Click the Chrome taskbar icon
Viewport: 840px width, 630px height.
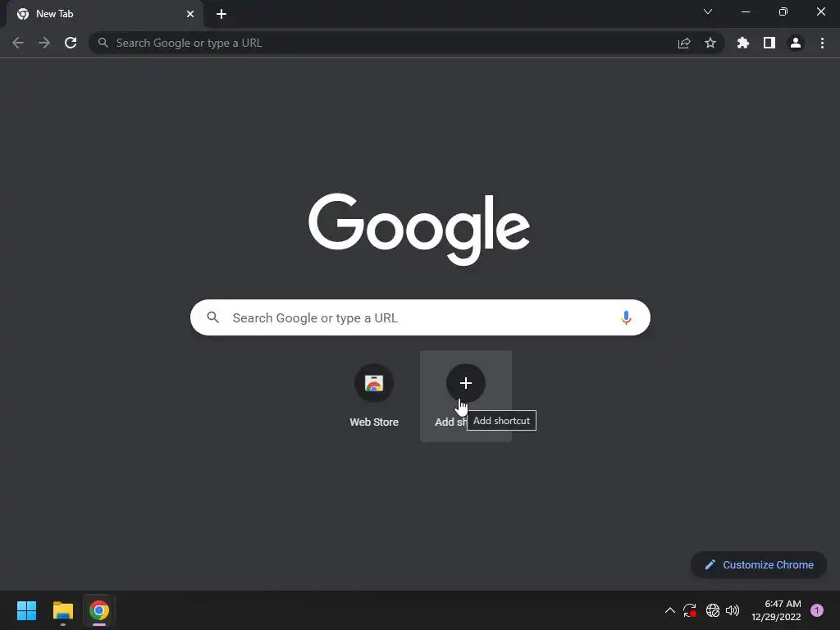(x=99, y=610)
